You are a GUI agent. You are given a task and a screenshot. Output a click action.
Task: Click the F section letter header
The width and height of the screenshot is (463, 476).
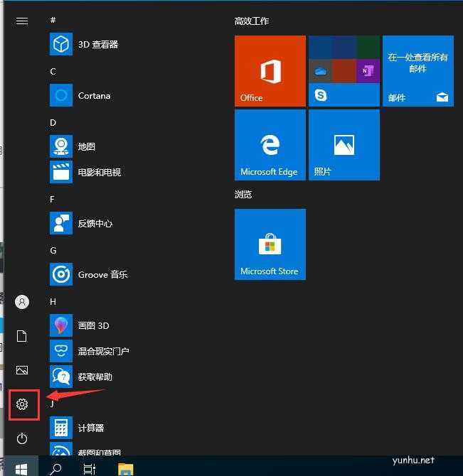click(52, 199)
